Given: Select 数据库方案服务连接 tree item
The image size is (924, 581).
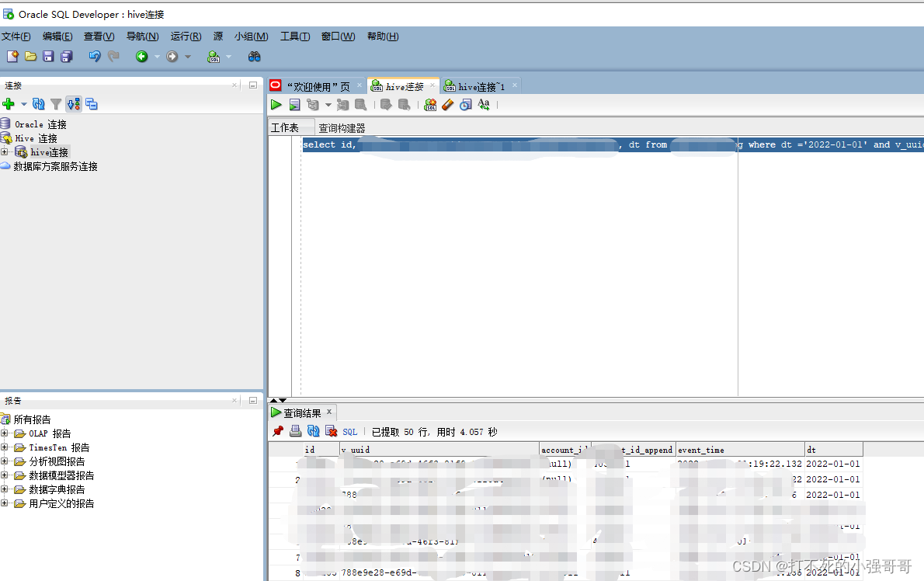Looking at the screenshot, I should 55,167.
